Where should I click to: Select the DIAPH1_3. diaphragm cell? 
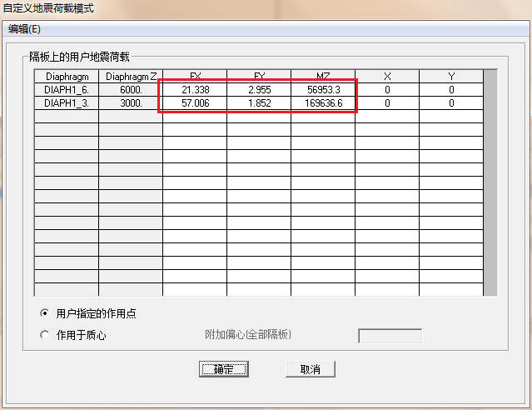67,103
